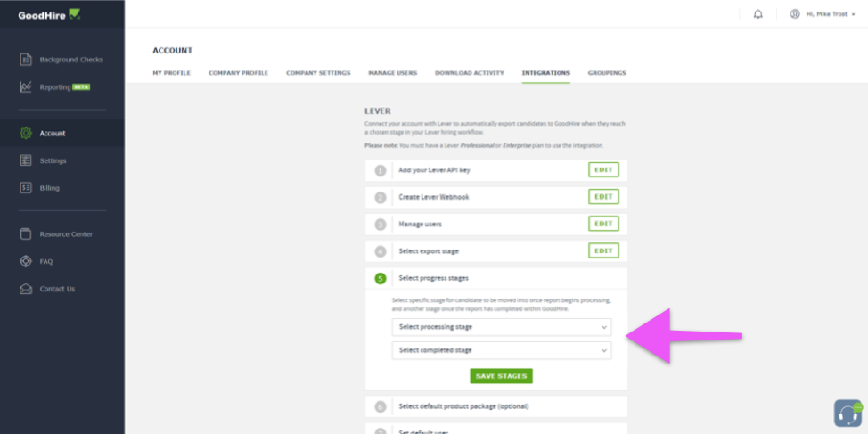Open notifications bell icon
Screen dimensions: 868x434
click(x=757, y=14)
